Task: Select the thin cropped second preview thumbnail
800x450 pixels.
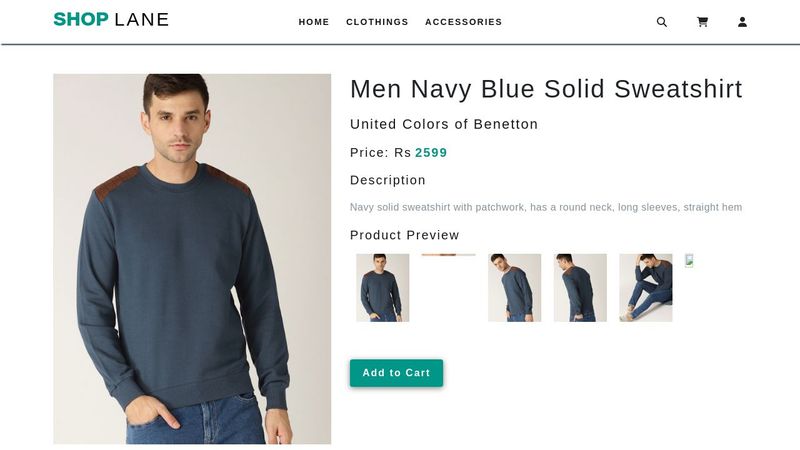Action: [x=448, y=255]
